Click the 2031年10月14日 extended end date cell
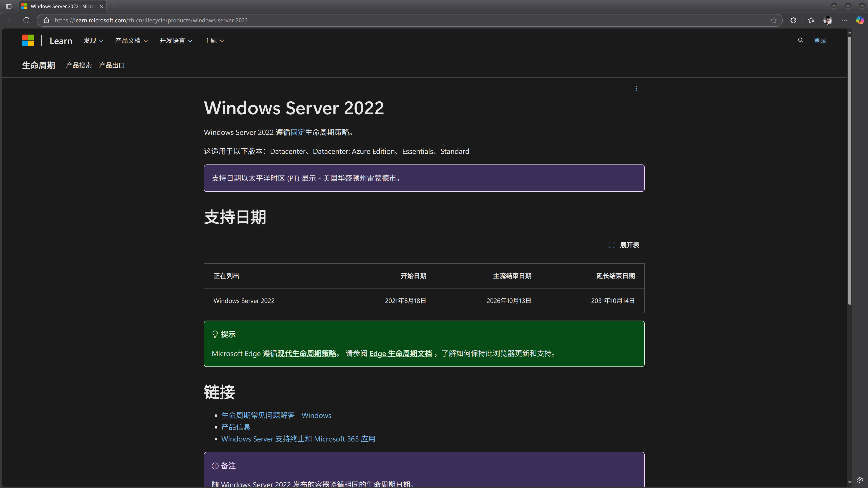 coord(613,301)
